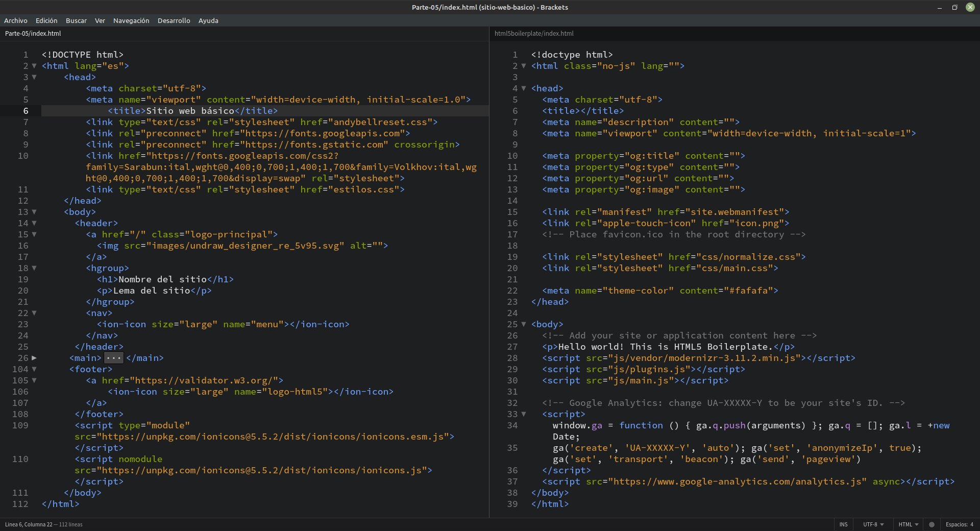
Task: Click 'og:title' property value in right pane
Action: pyautogui.click(x=651, y=156)
